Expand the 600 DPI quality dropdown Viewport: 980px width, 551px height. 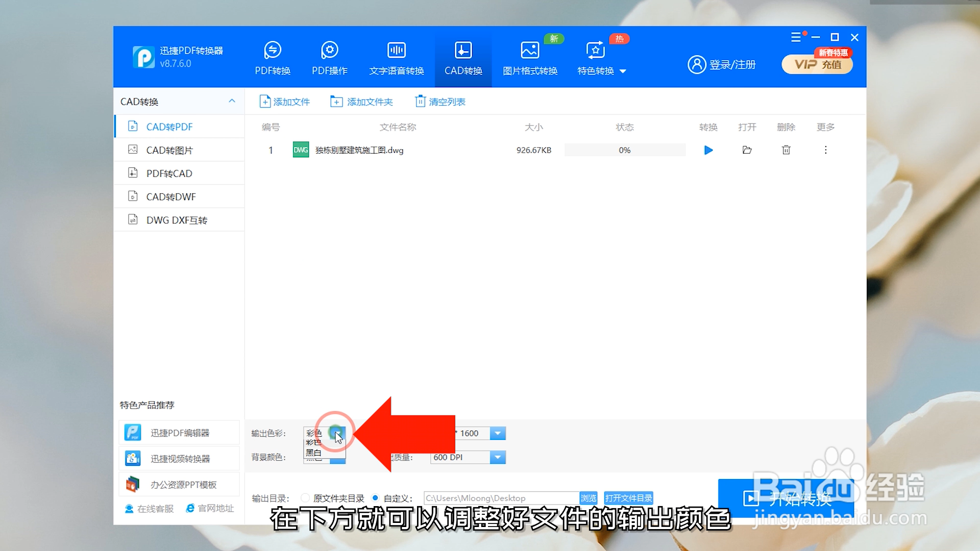498,457
